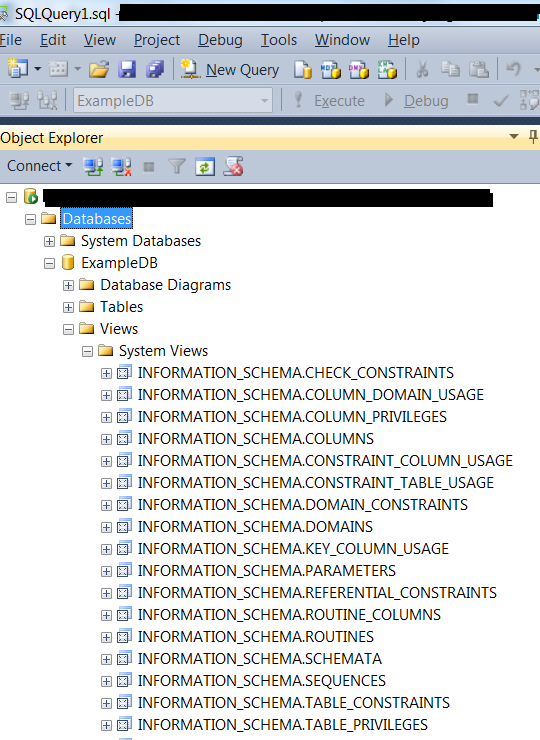Click the Paste clipboard icon
The width and height of the screenshot is (540, 740).
coord(479,70)
